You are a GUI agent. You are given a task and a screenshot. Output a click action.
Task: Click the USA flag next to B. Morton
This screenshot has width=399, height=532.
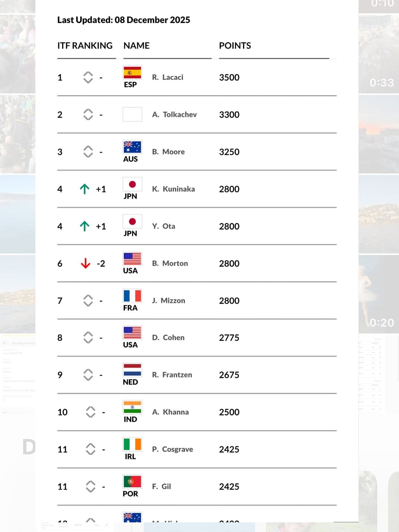(x=132, y=259)
